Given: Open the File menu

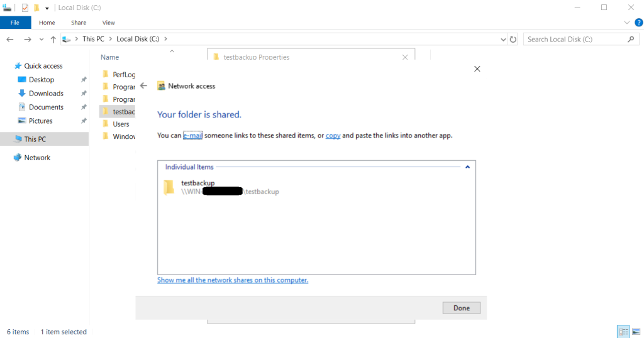Looking at the screenshot, I should [x=15, y=23].
